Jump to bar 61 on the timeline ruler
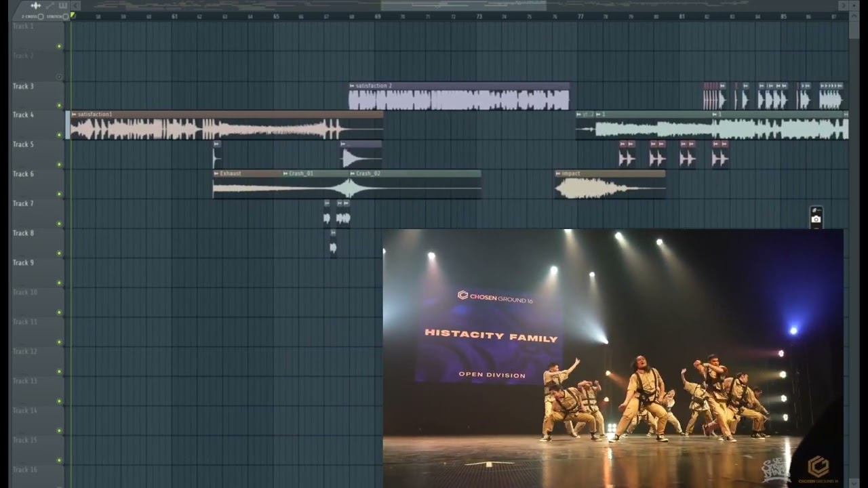The height and width of the screenshot is (488, 868). [x=175, y=16]
